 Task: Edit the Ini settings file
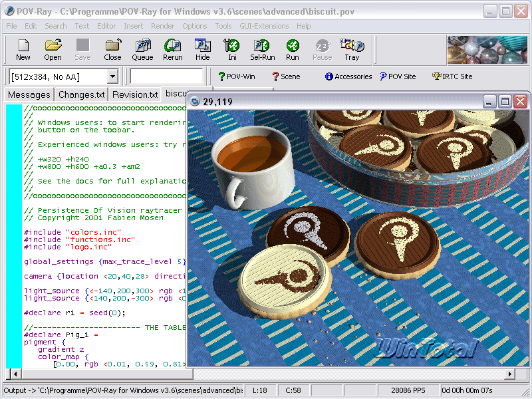(x=232, y=49)
